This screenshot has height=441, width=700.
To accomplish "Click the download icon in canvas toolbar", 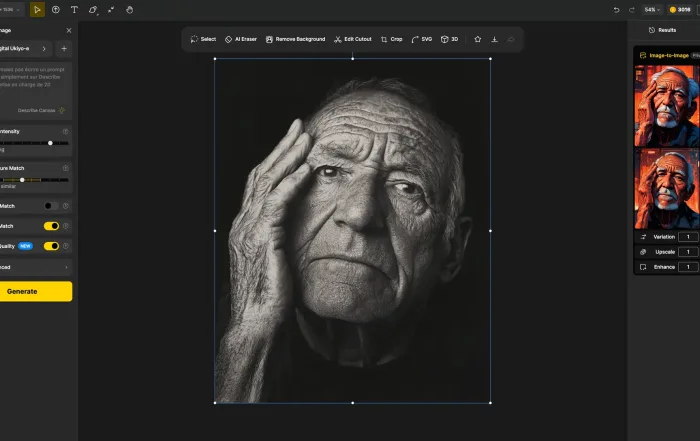I will pyautogui.click(x=495, y=39).
